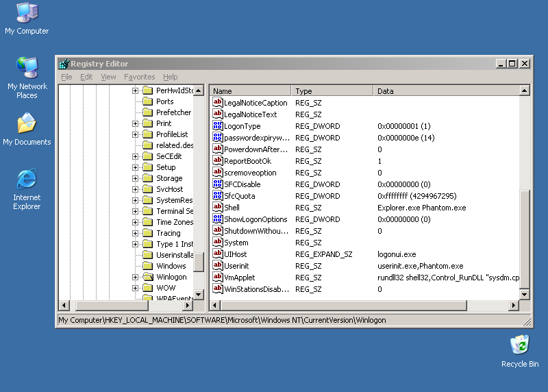Open My Network Places desktop icon
This screenshot has width=548, height=392.
[27, 77]
